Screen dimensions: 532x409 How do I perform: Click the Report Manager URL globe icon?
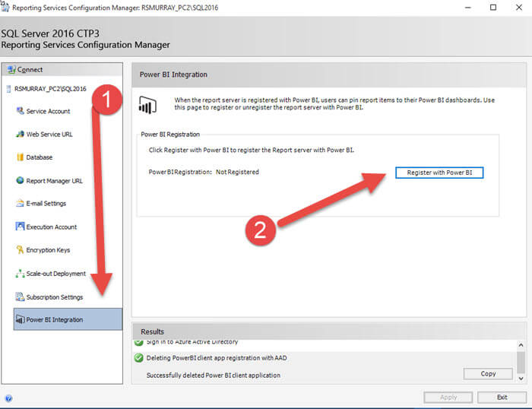(20, 181)
